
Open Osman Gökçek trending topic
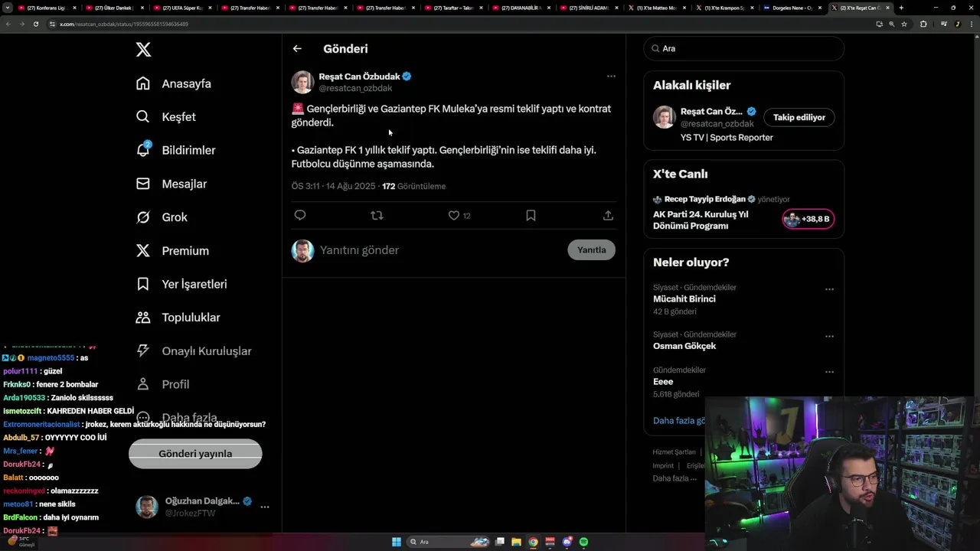pyautogui.click(x=684, y=346)
